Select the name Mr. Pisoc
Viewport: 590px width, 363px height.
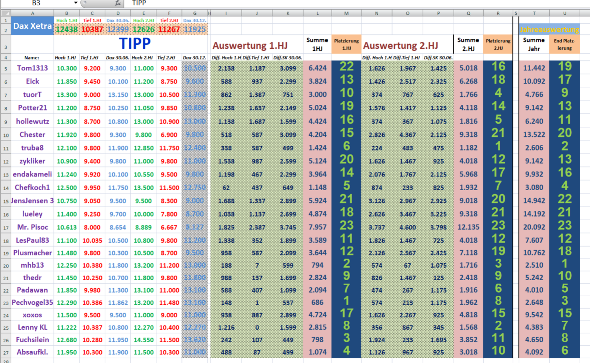(32, 227)
